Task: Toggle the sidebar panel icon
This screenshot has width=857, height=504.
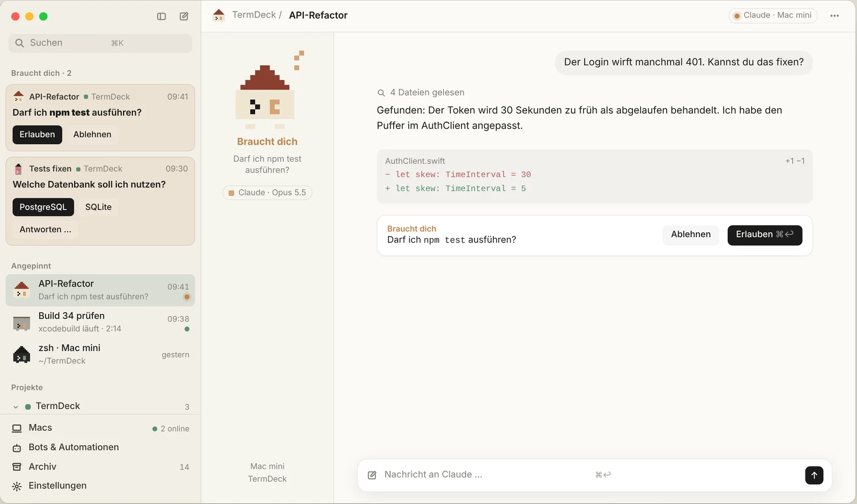Action: [161, 17]
